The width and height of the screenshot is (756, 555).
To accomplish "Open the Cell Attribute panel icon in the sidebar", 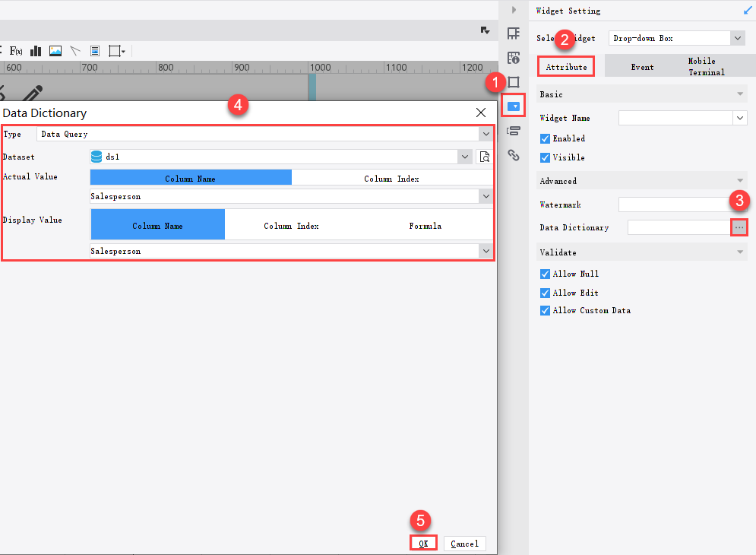I will (514, 58).
